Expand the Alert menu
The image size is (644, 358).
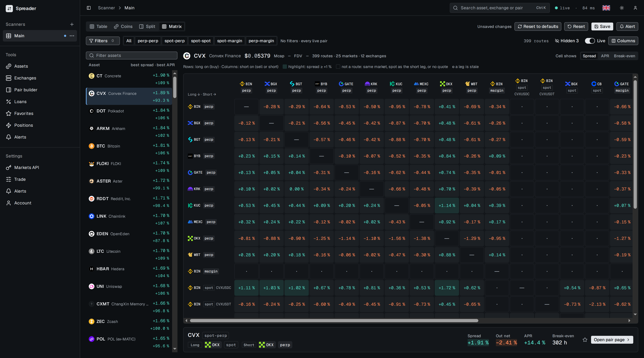(x=627, y=26)
